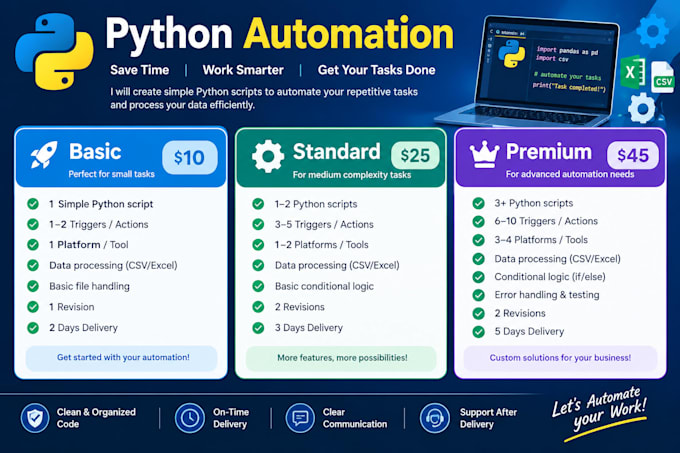Click the Premium plan title
Viewport: 680px width, 453px height.
click(549, 152)
